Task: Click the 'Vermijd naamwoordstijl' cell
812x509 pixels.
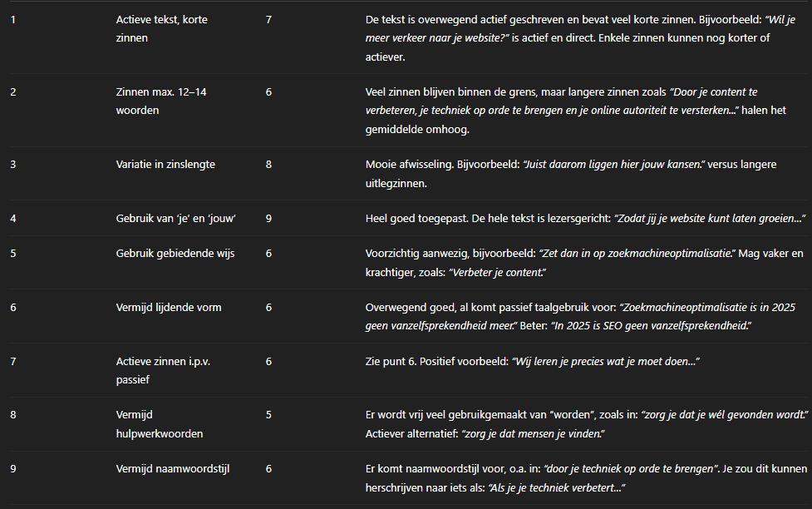Action: [x=173, y=469]
